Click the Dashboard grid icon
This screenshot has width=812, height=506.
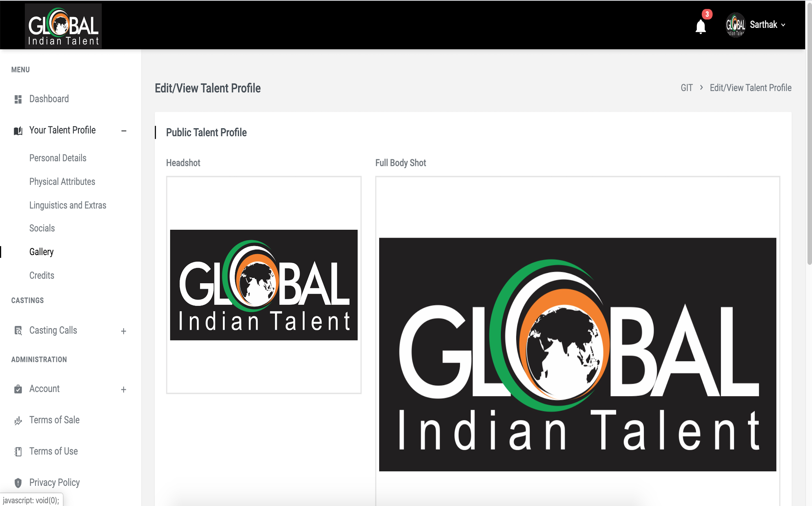(x=18, y=99)
